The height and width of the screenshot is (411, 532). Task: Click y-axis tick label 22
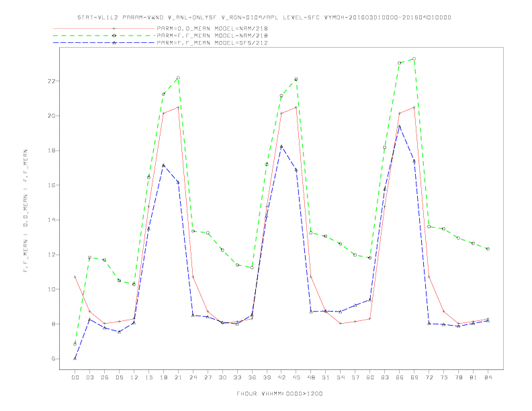pyautogui.click(x=52, y=81)
